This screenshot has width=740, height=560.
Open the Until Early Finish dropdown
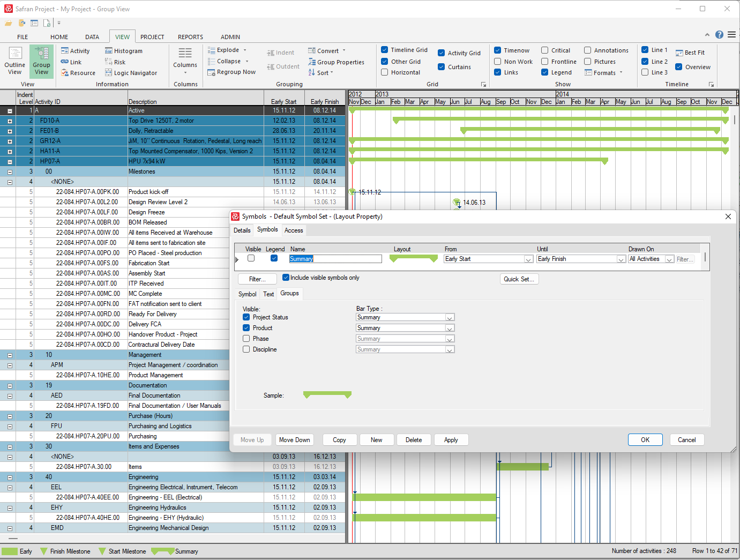coord(621,259)
